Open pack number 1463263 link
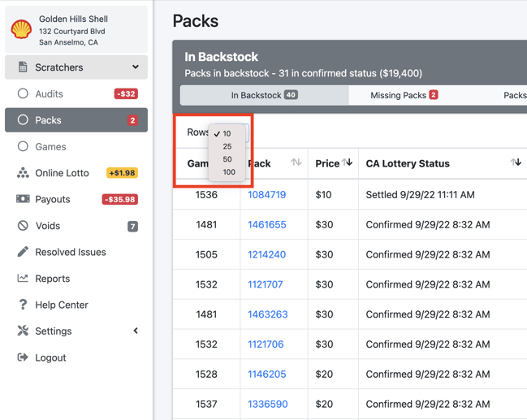 (267, 314)
